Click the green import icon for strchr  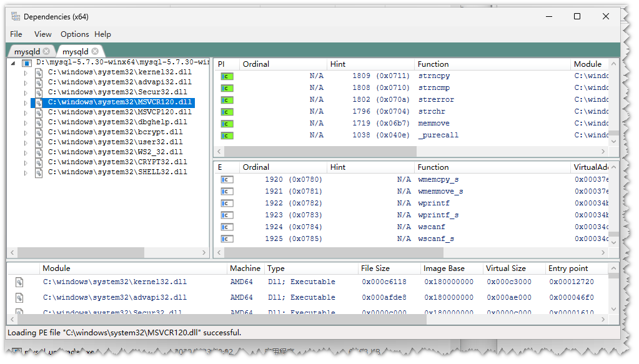227,112
